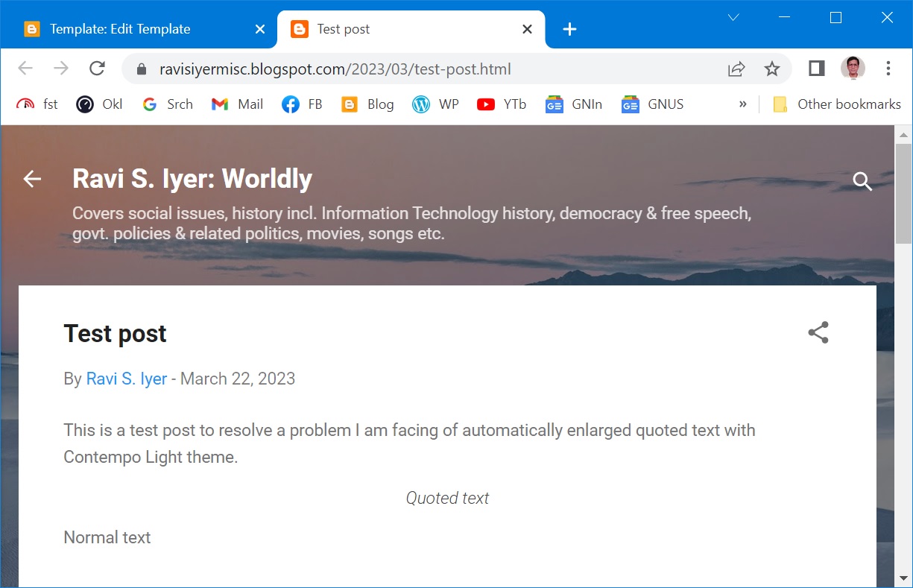Share this page from address bar
The image size is (913, 588).
coord(736,69)
